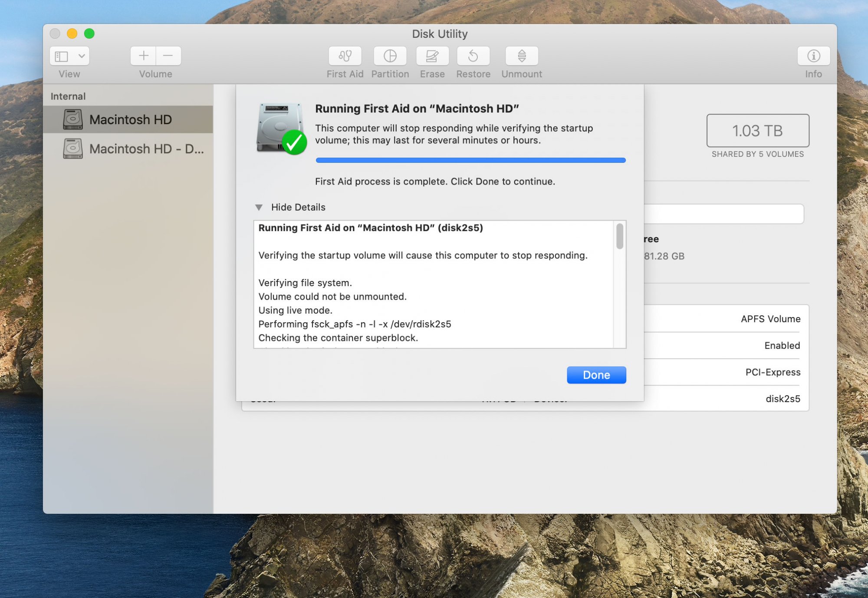Click the Done button

click(x=596, y=375)
